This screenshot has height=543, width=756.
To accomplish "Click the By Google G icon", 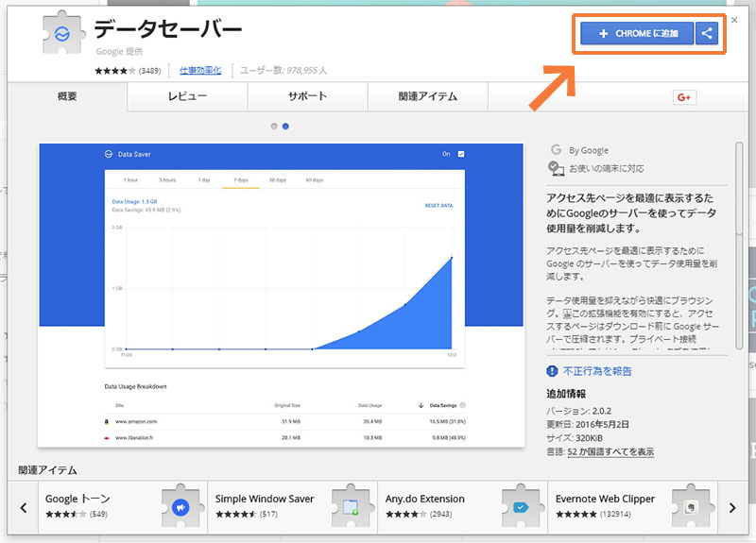I will 556,150.
